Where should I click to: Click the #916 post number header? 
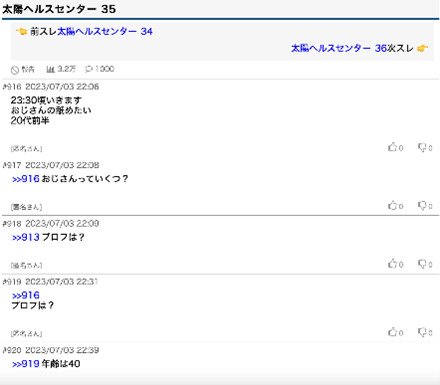[12, 87]
